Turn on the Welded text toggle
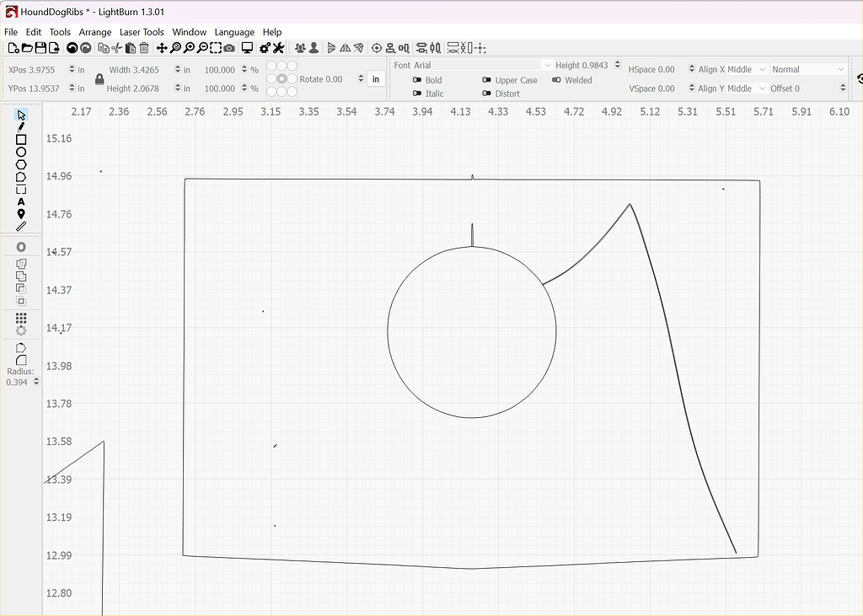 click(557, 80)
